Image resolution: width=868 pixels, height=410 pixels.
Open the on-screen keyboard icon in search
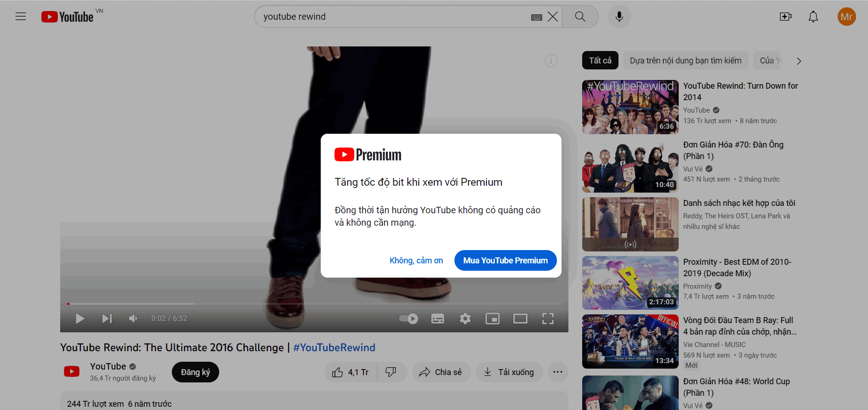[x=536, y=17]
